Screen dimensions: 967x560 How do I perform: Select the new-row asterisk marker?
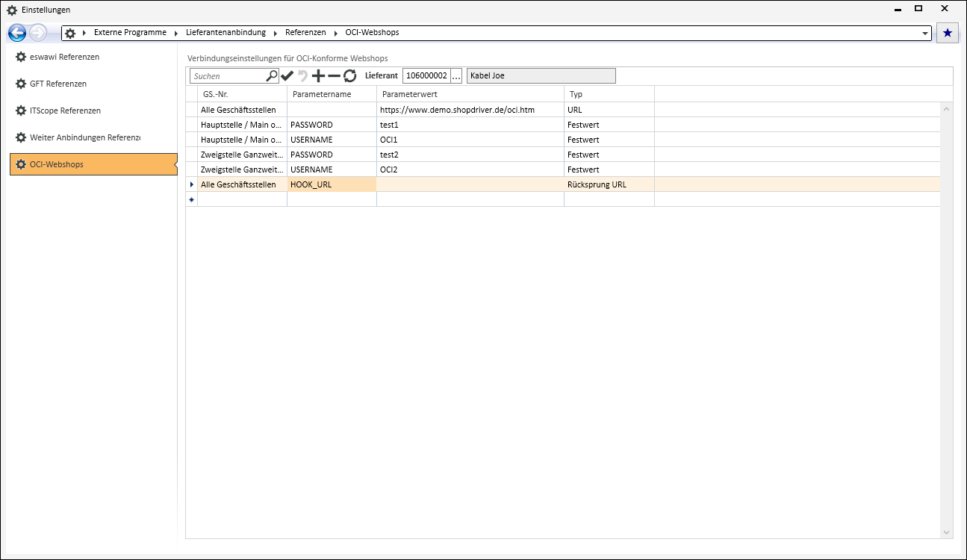coord(191,199)
